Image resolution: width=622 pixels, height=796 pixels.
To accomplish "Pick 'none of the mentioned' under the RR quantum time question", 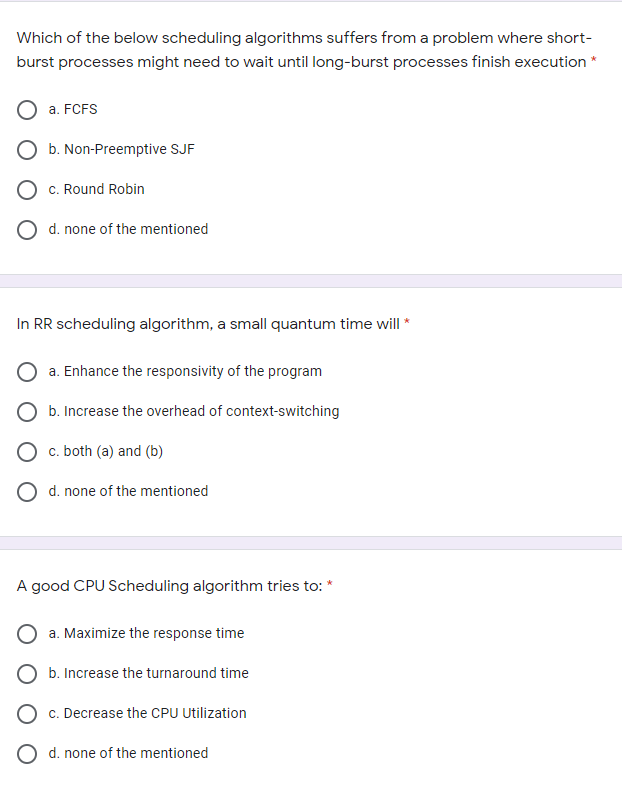I will 26,492.
